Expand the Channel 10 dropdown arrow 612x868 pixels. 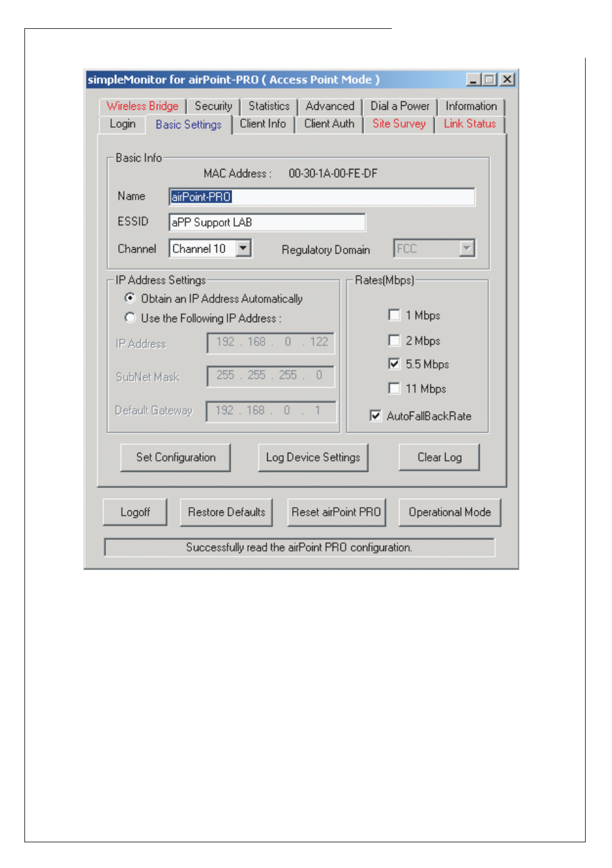pyautogui.click(x=243, y=248)
